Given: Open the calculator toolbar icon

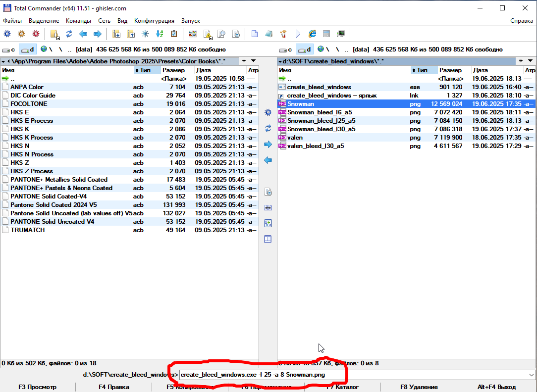Looking at the screenshot, I should tap(326, 34).
